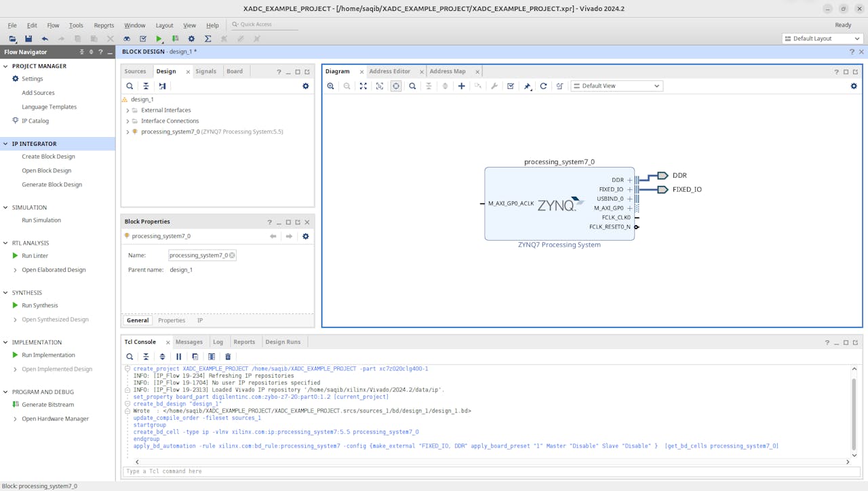Click Generate Bitstream
The image size is (868, 491).
click(47, 405)
